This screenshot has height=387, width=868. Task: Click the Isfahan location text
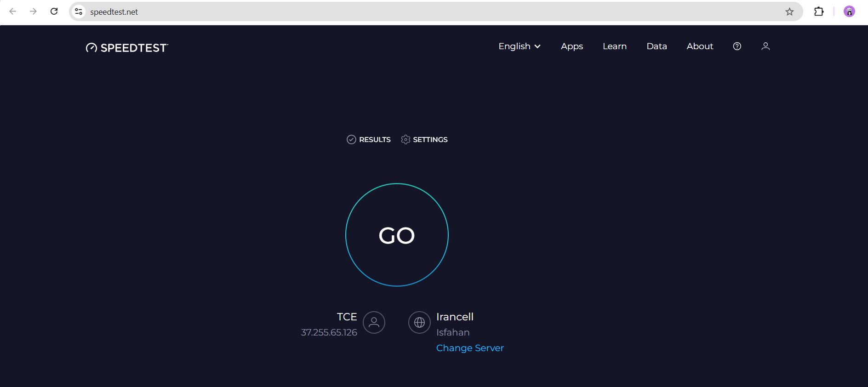[x=453, y=332]
